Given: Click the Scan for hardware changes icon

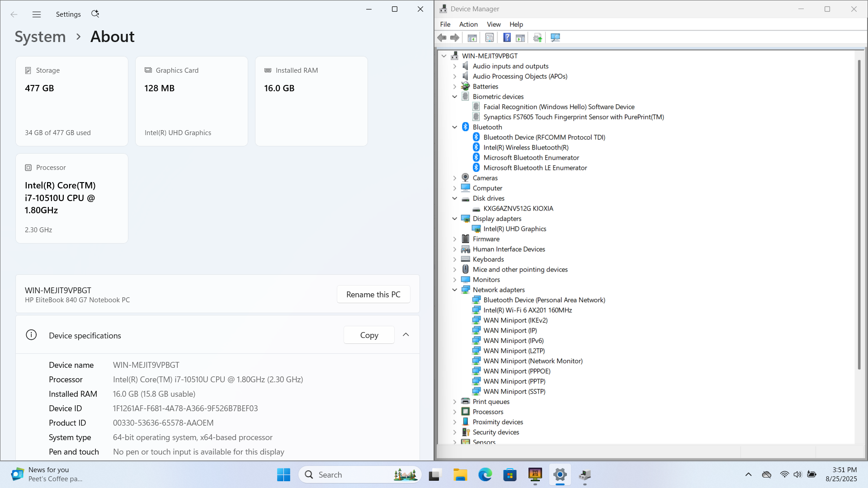Looking at the screenshot, I should coord(555,38).
